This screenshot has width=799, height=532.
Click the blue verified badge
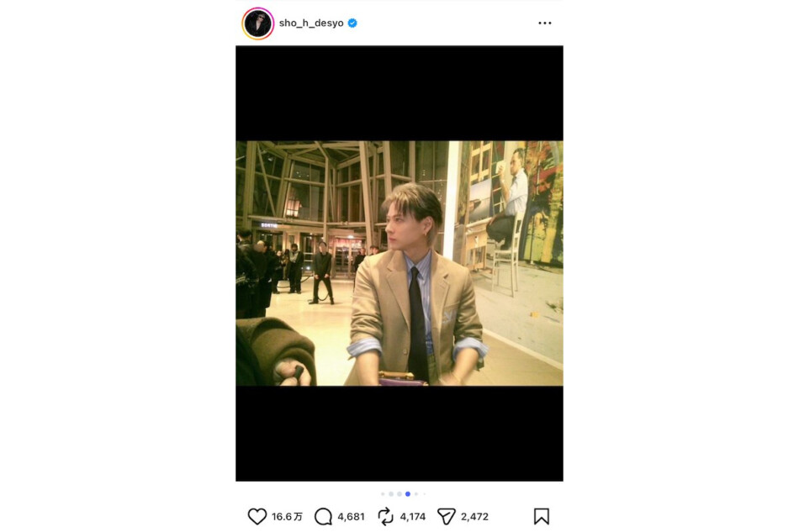point(352,23)
